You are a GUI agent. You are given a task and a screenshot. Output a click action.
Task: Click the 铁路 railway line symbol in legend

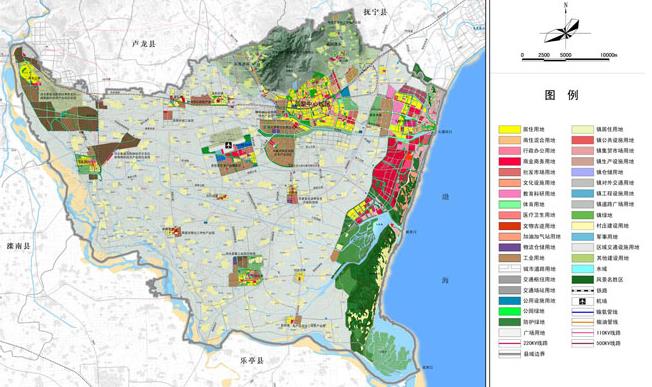(582, 290)
